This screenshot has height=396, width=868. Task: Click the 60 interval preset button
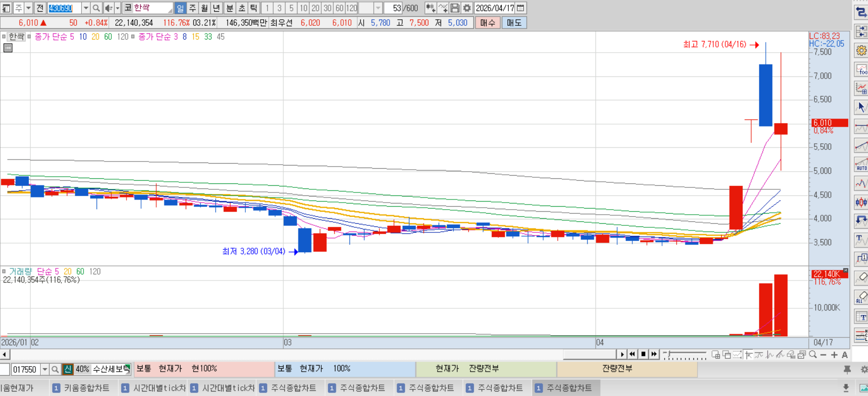339,8
